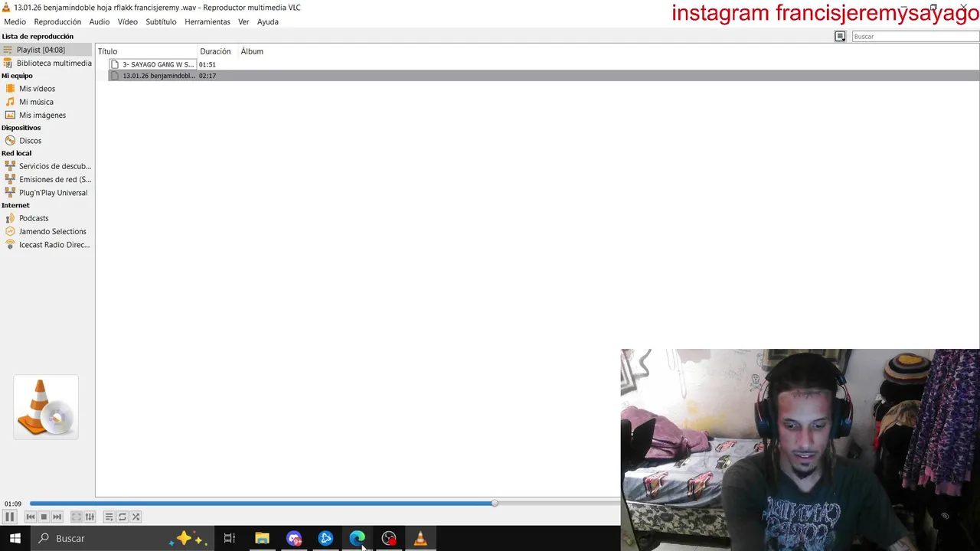980x551 pixels.
Task: Switch to VLC from the taskbar
Action: tap(420, 538)
